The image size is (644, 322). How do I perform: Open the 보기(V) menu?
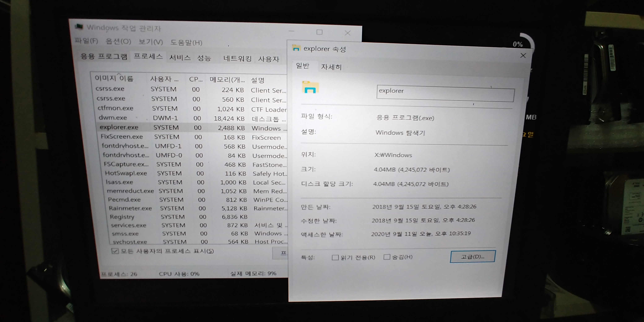[x=151, y=42]
